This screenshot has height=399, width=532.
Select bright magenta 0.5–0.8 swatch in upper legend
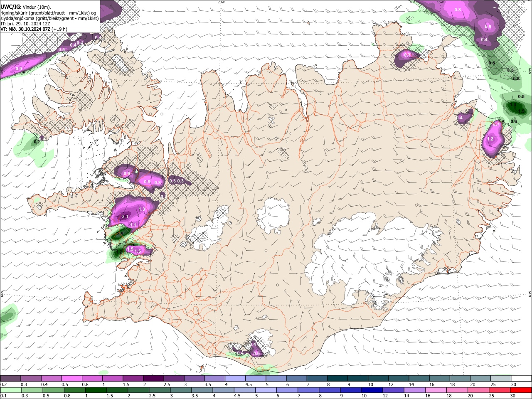click(x=71, y=379)
